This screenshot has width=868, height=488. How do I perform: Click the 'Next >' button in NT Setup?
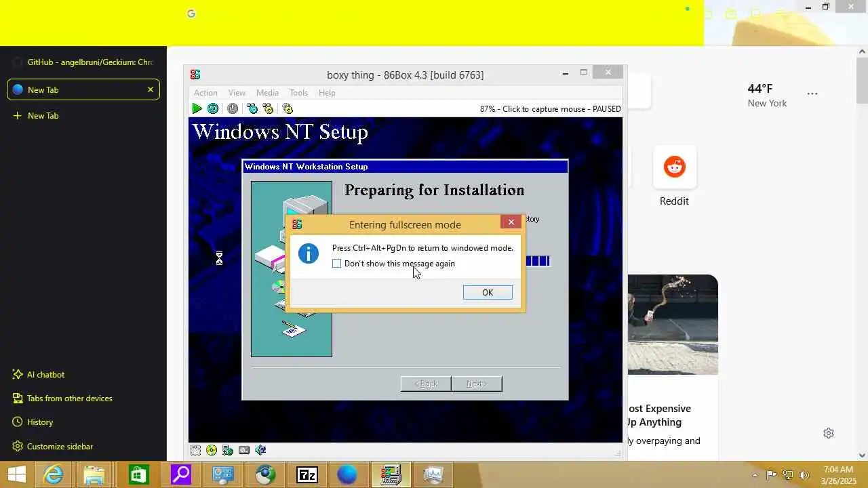click(x=477, y=384)
